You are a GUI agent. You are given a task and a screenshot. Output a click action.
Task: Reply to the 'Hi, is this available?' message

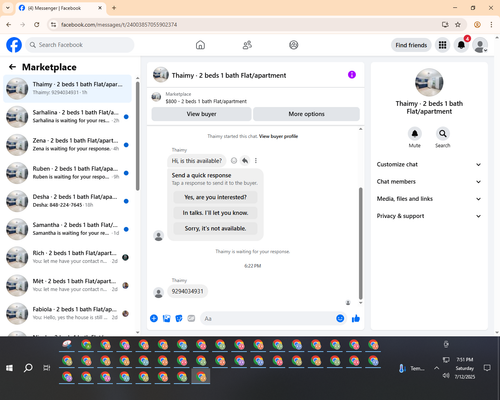pyautogui.click(x=245, y=161)
